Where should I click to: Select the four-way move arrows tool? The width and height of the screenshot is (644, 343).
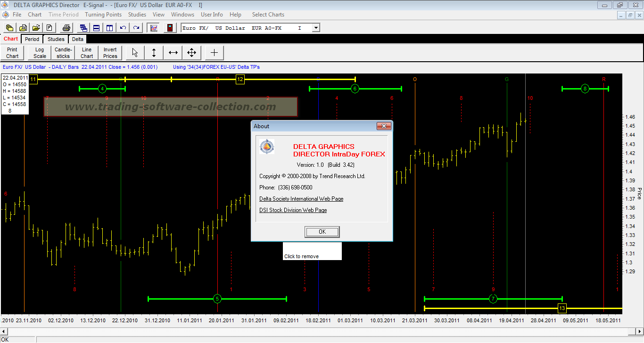191,53
